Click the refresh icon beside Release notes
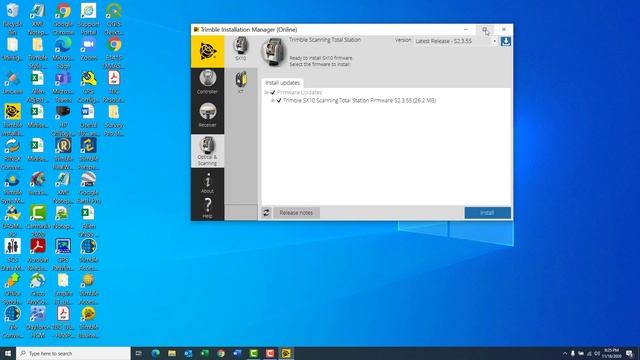Viewport: 640px width, 360px height. pos(266,213)
